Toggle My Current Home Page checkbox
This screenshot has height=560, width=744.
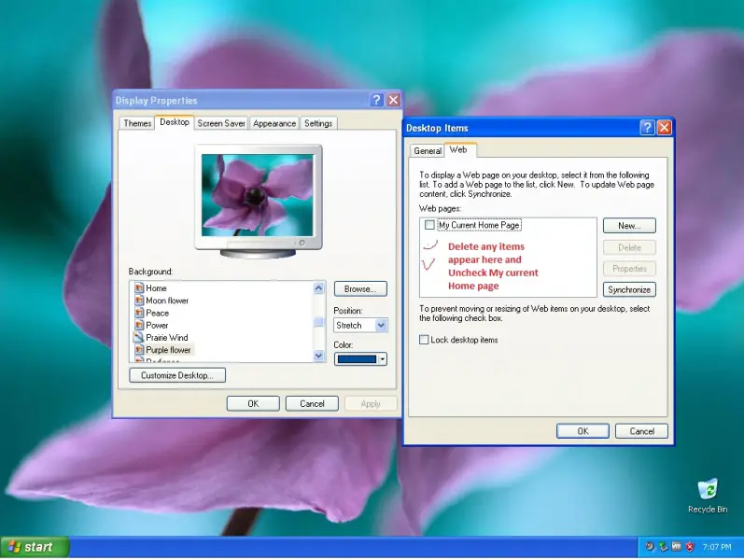tap(429, 225)
